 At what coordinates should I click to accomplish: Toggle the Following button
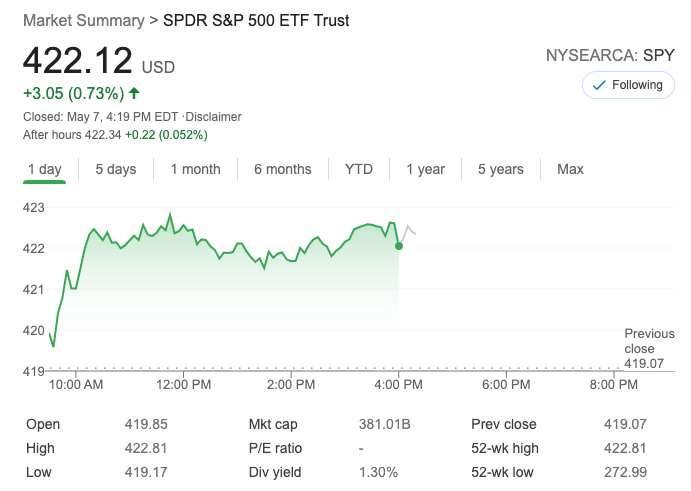(628, 85)
